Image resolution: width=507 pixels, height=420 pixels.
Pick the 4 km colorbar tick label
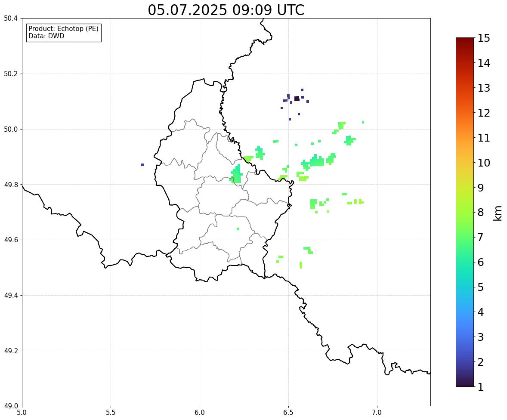coord(481,312)
